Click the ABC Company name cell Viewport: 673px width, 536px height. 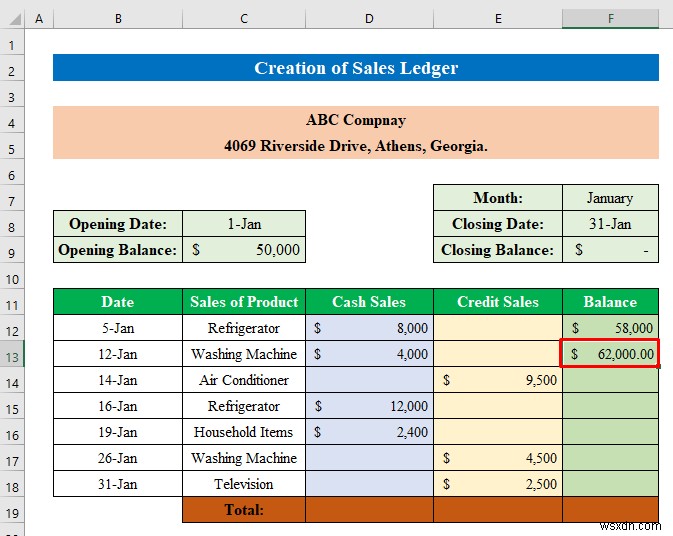[356, 120]
